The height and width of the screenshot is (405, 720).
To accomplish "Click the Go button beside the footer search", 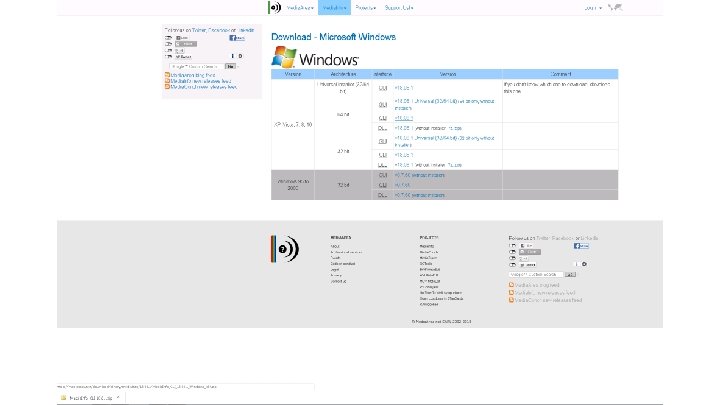I will [570, 275].
